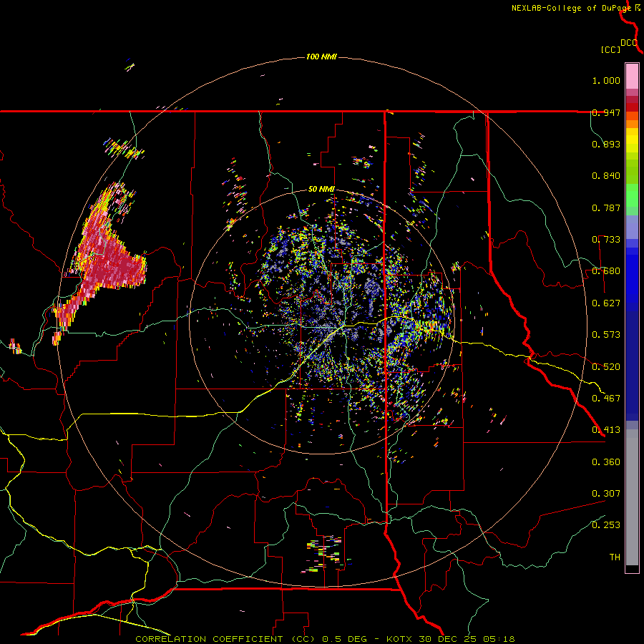
Task: Select the 0.787 scale label
Action: point(606,208)
